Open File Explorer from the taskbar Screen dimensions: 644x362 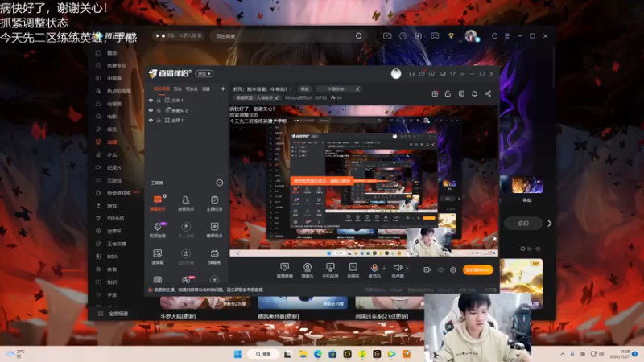(303, 354)
